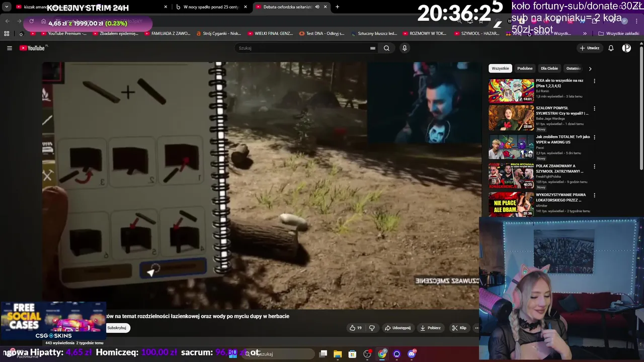Open the 'WIELKI FINAŁ GENZ...' bookmark

pyautogui.click(x=270, y=34)
